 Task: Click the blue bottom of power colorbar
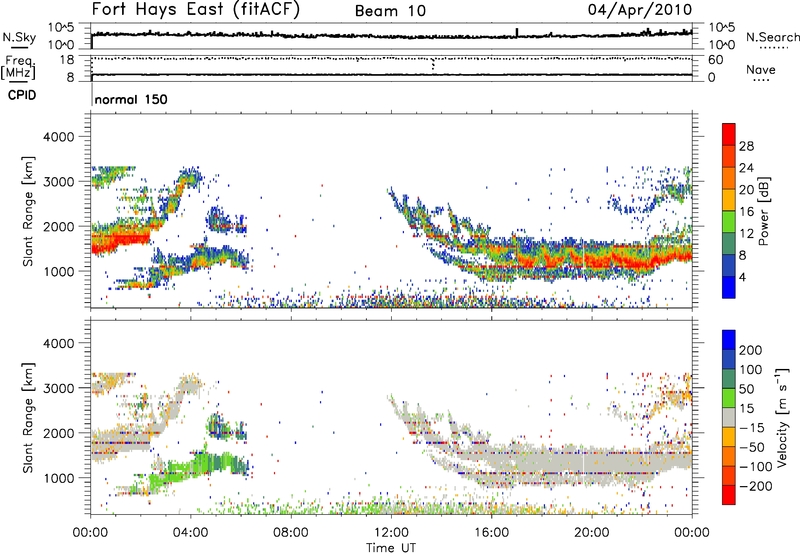click(x=729, y=288)
